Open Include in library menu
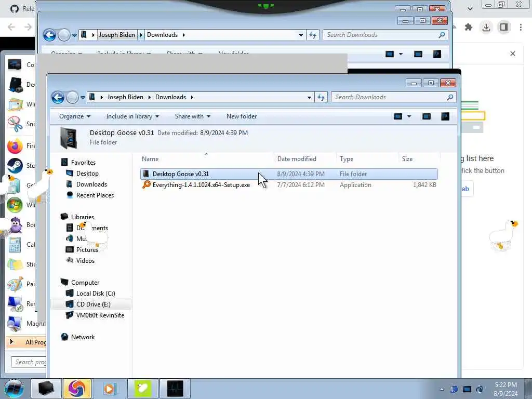The image size is (532, 399). click(132, 116)
